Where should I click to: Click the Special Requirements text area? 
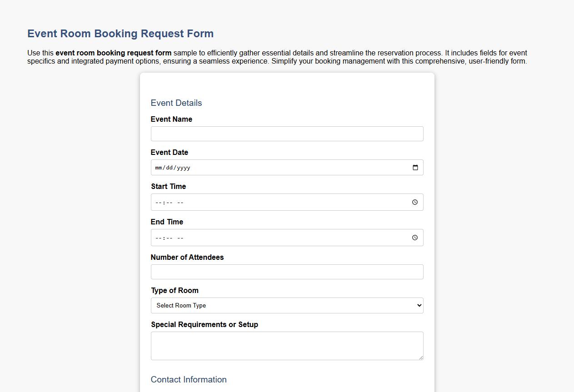(x=287, y=345)
